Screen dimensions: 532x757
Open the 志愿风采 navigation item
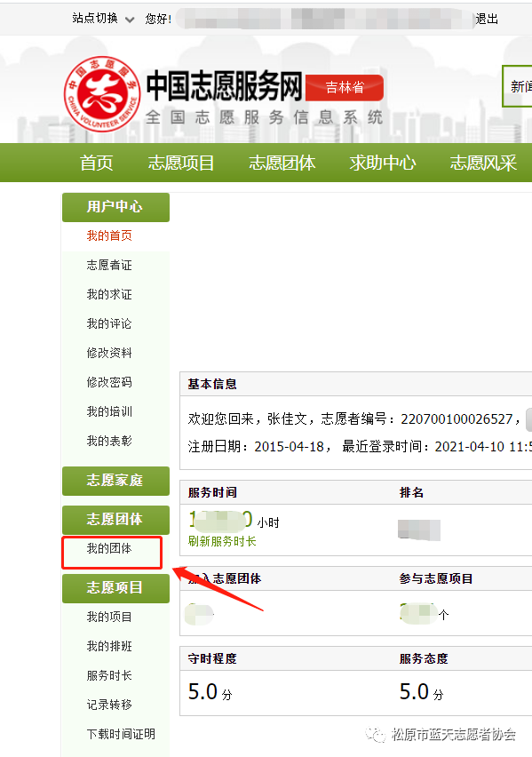pyautogui.click(x=483, y=163)
